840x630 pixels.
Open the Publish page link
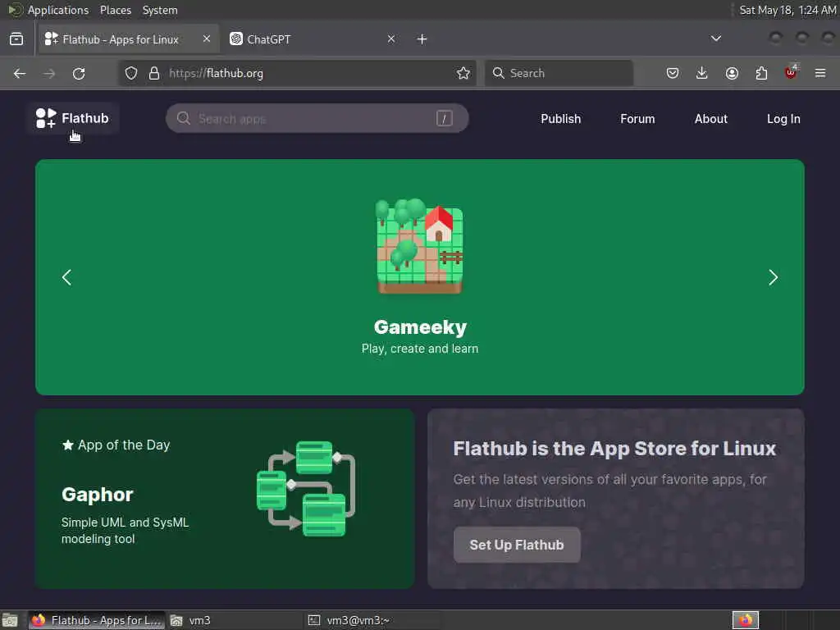pos(560,119)
